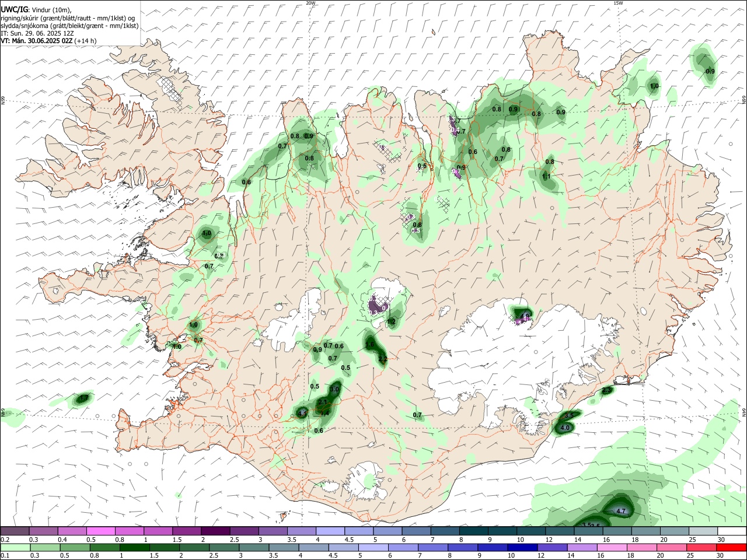Viewport: 747px width, 560px height.
Task: Click the '1.1' rainfall value on the map
Action: (x=546, y=176)
